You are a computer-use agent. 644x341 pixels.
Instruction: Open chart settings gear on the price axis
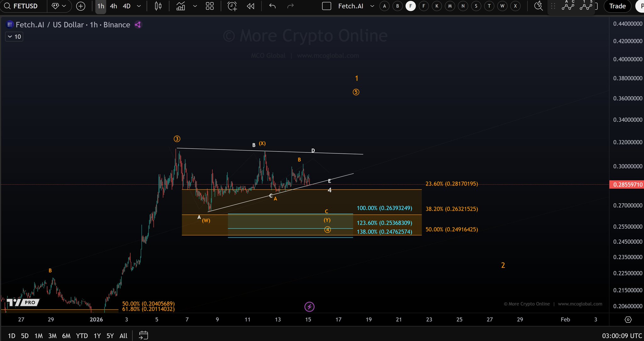(x=628, y=320)
